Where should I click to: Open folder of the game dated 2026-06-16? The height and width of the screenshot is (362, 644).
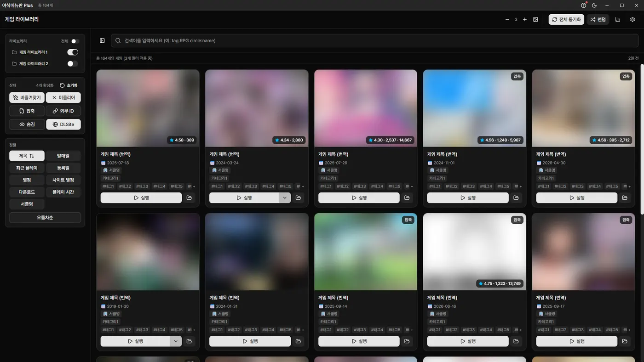pos(516,341)
